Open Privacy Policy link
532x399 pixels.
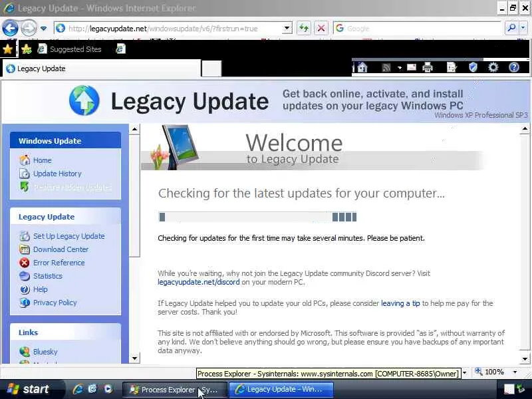coord(55,303)
